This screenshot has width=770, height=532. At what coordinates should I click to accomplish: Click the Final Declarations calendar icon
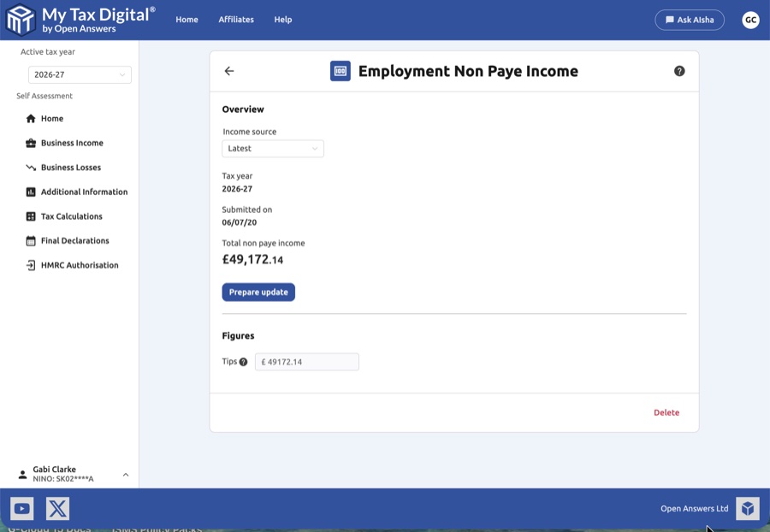[30, 240]
